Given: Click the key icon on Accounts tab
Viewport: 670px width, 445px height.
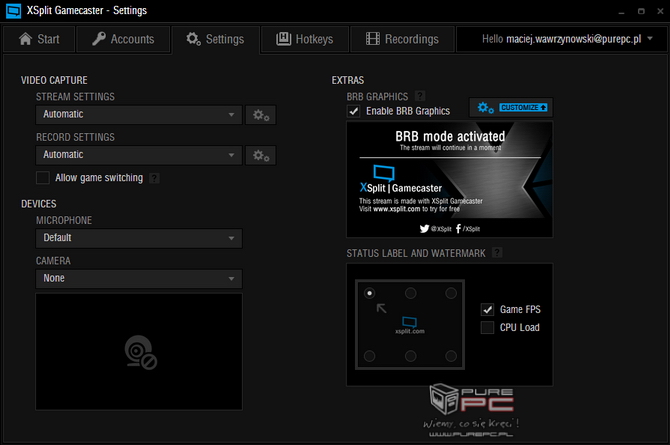Looking at the screenshot, I should (99, 39).
